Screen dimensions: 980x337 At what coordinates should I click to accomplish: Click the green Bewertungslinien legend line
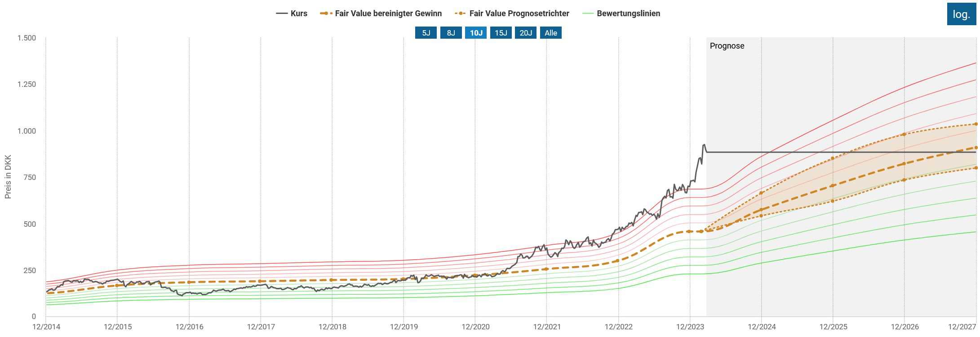[588, 13]
